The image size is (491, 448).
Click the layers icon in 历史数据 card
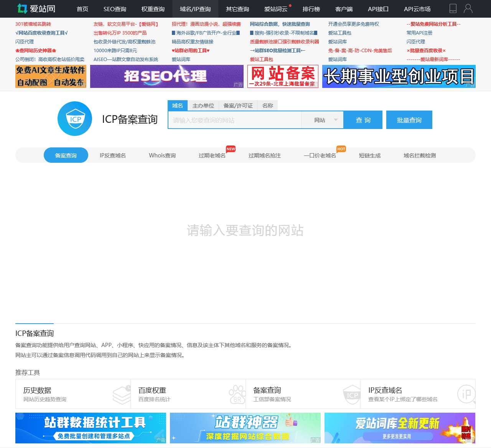[x=122, y=395]
